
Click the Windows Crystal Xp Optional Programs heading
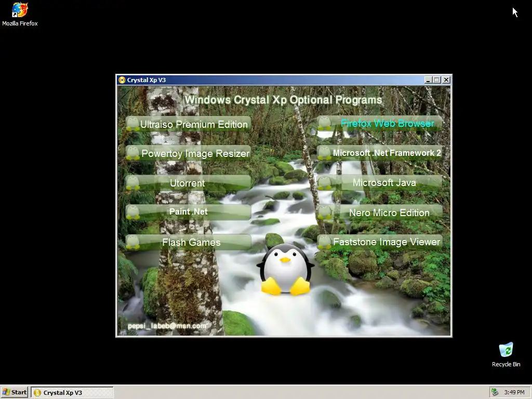click(x=283, y=100)
